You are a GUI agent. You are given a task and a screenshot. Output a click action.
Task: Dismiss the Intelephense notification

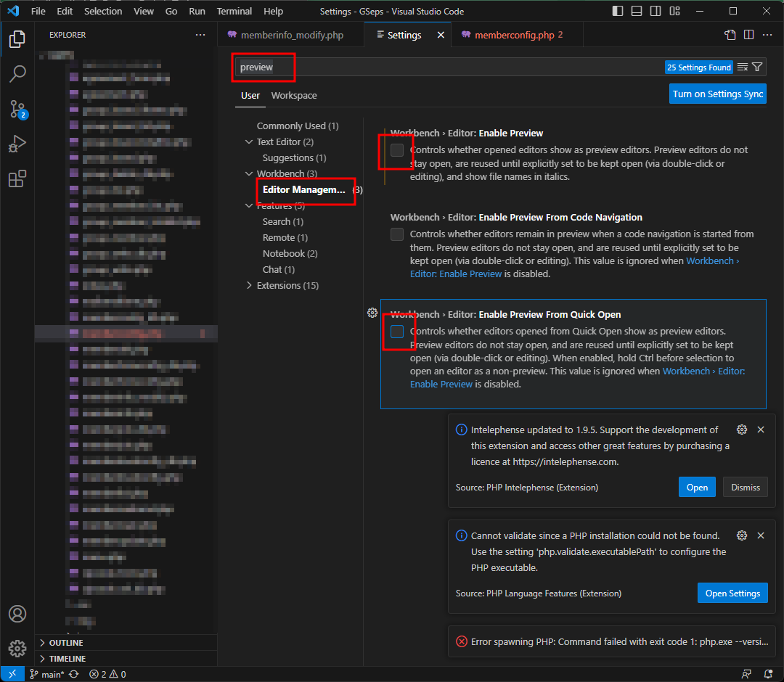pos(746,487)
